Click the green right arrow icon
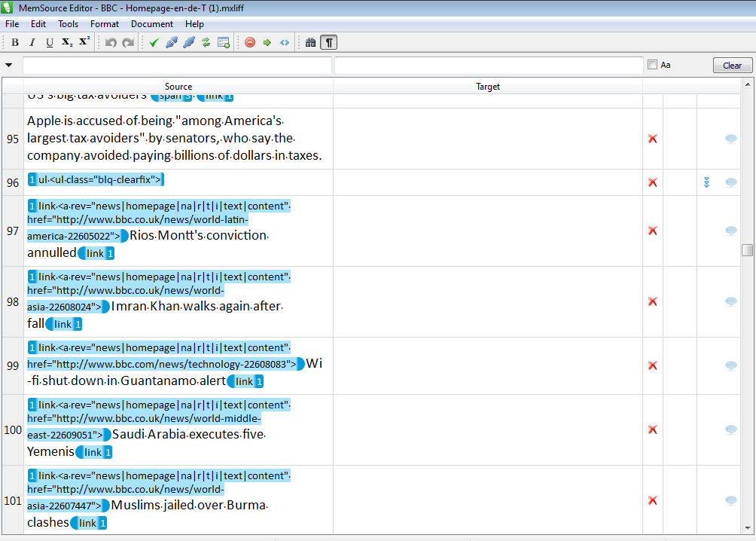This screenshot has height=541, width=756. tap(267, 42)
